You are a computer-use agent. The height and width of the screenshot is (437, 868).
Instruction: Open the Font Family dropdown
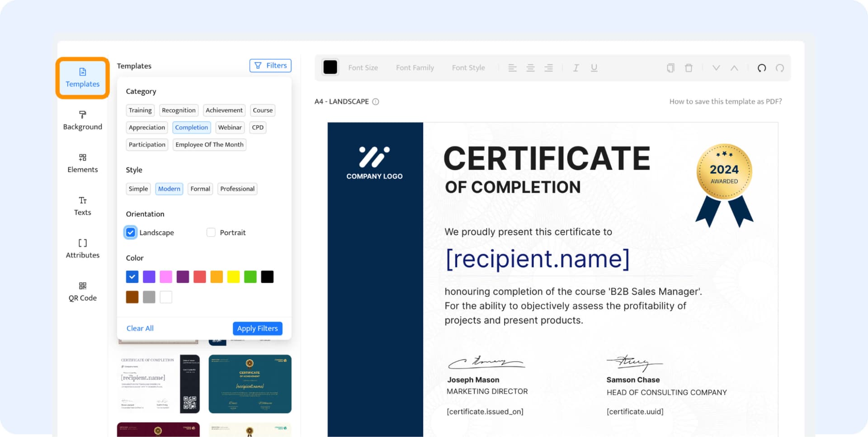[x=415, y=67]
